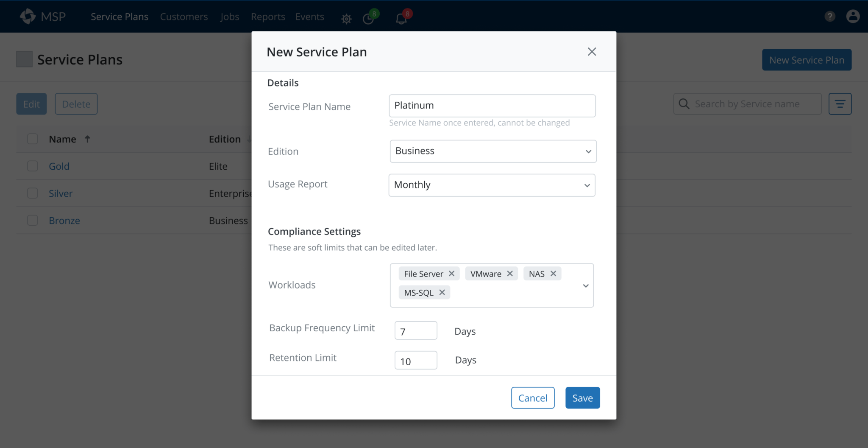Select the Bronze plan checkbox
868x448 pixels.
[33, 221]
